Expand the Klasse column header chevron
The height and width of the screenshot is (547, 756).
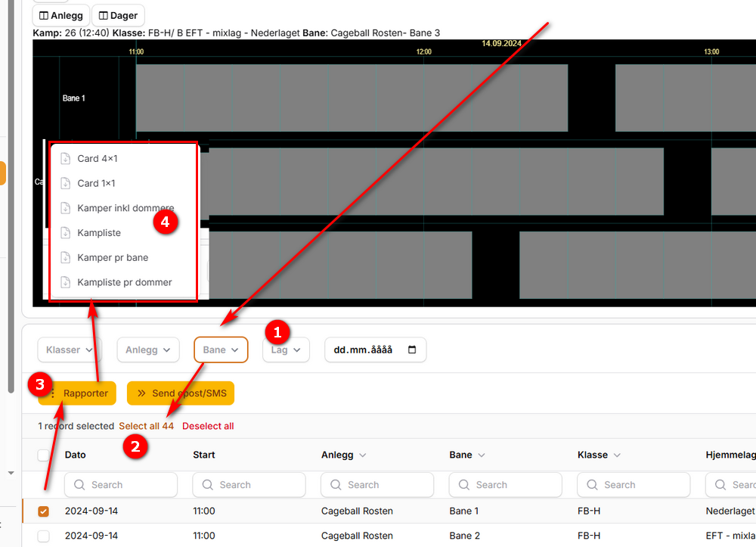617,455
